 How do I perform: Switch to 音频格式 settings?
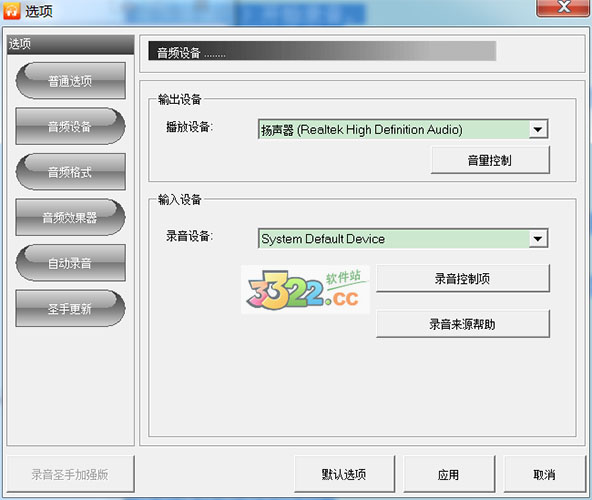click(71, 172)
